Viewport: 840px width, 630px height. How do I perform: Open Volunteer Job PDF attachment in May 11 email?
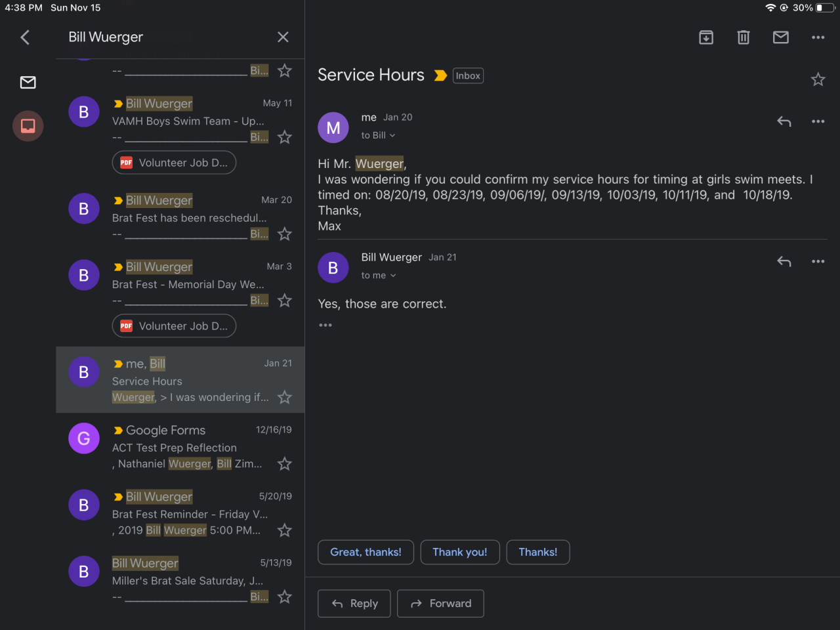174,163
